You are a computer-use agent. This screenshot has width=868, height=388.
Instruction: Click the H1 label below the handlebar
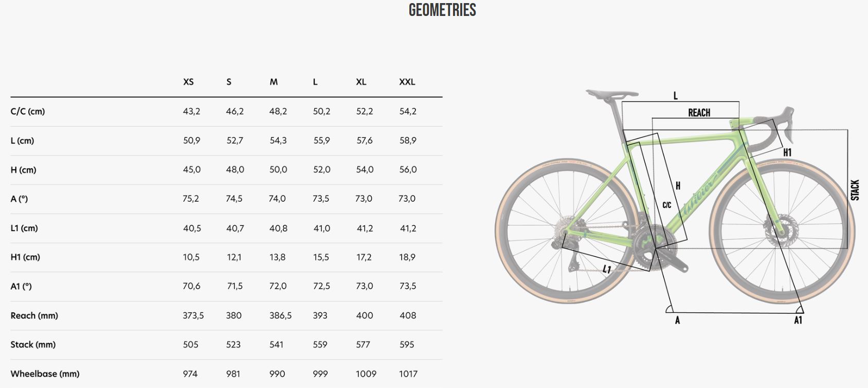(787, 152)
